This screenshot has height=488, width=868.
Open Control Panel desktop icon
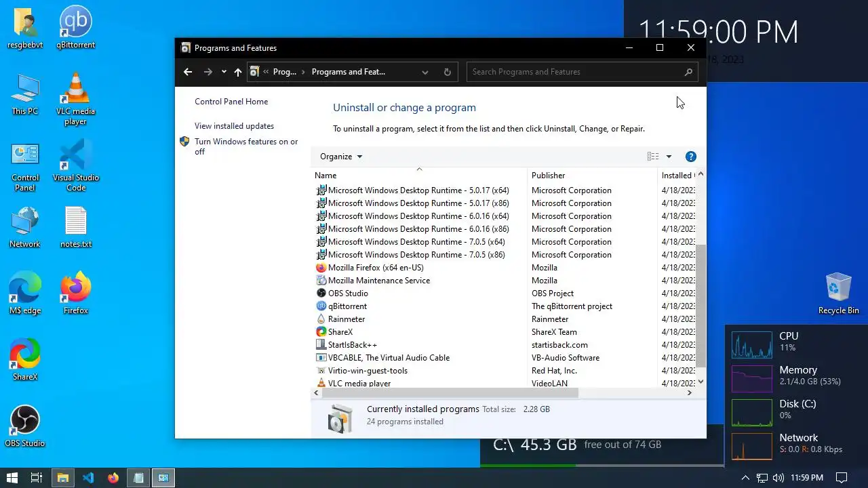point(25,166)
